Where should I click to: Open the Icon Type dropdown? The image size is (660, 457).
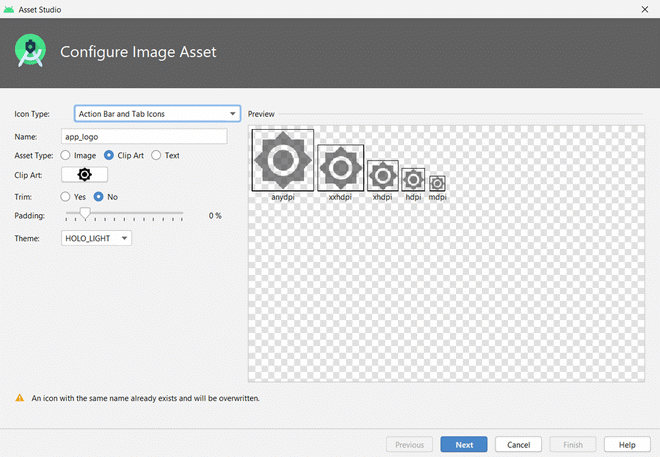(158, 114)
